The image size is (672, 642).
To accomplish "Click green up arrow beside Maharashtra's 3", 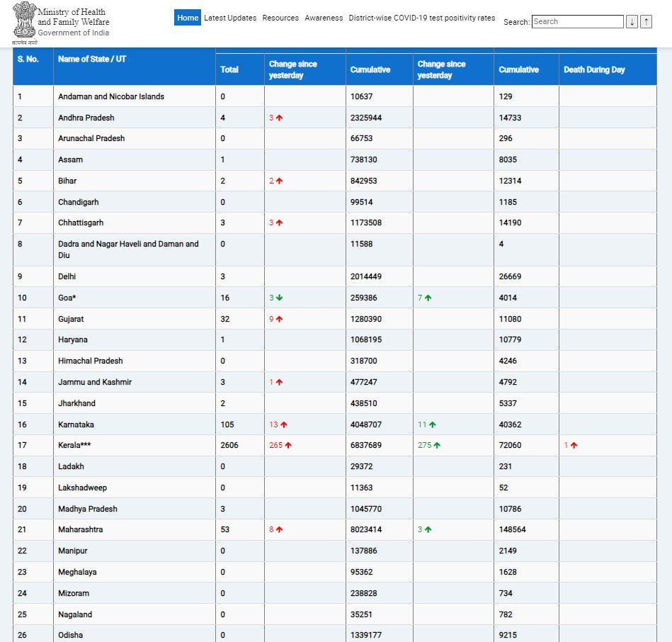I will click(x=428, y=529).
